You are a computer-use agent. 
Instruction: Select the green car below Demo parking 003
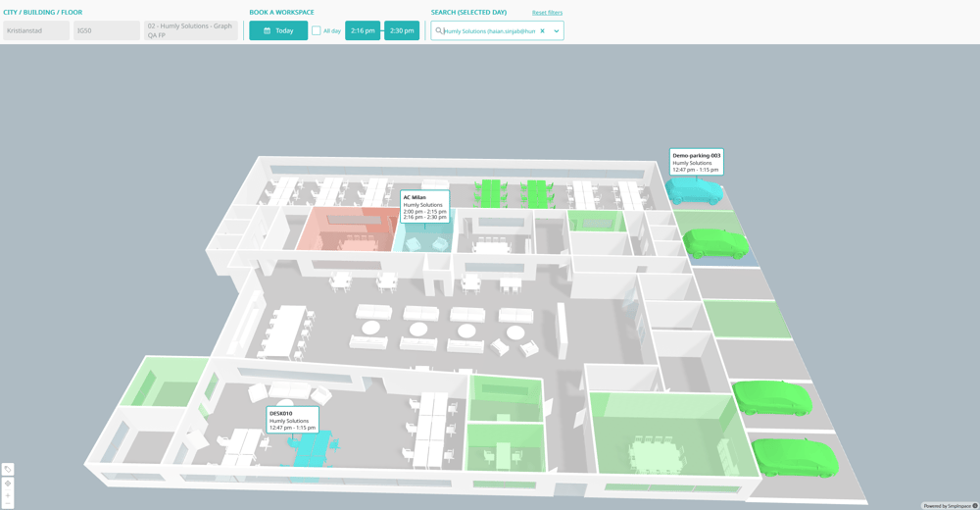coord(716,244)
